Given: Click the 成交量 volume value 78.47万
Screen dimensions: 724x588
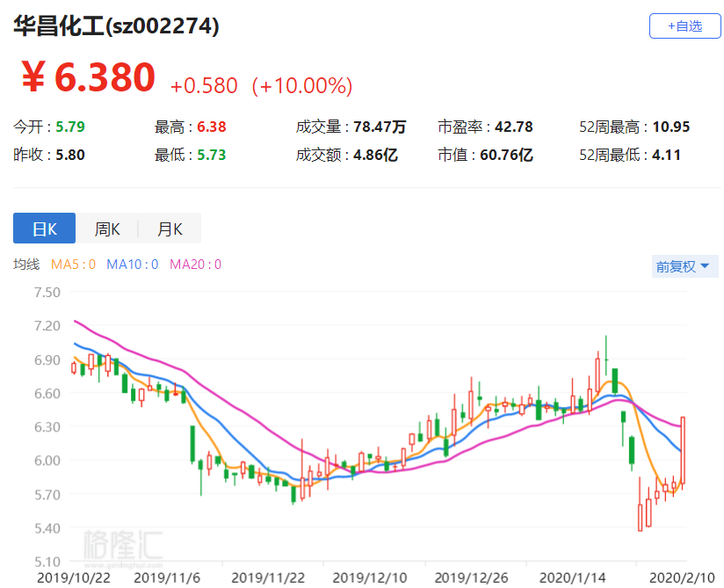Looking at the screenshot, I should click(380, 127).
